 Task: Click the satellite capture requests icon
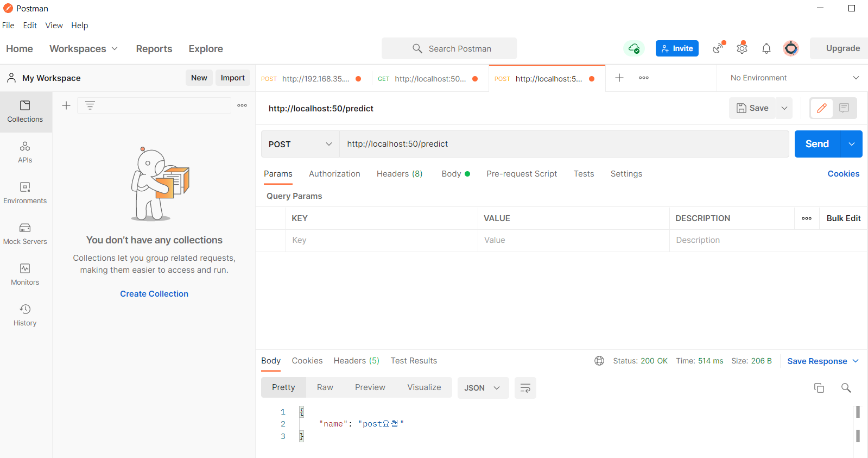pyautogui.click(x=719, y=48)
